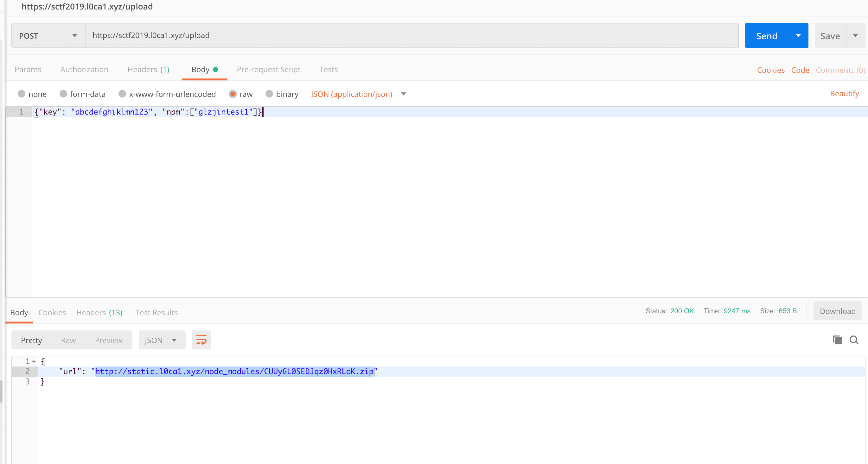Open the Headers (13) response tab
This screenshot has height=464, width=868.
click(x=99, y=312)
